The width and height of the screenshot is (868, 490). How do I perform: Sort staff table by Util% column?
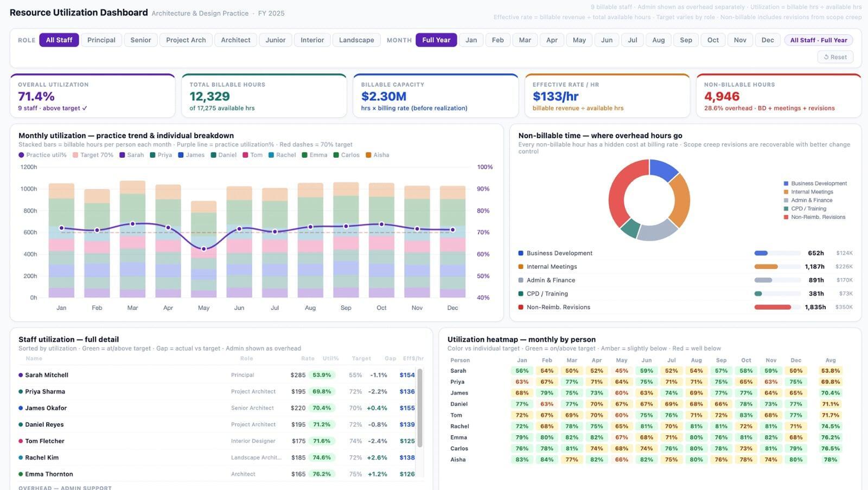click(x=330, y=358)
